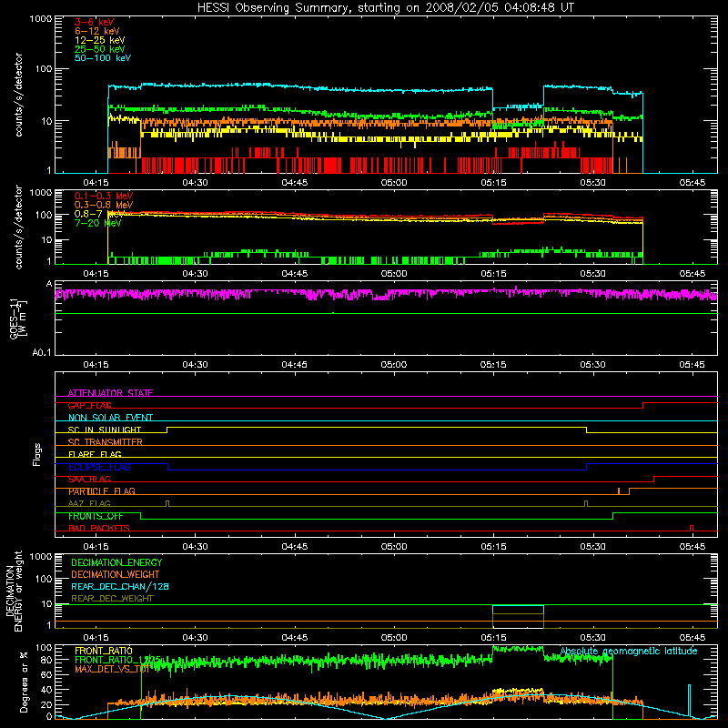Select the green 25-50 keV legend entry

[100, 49]
